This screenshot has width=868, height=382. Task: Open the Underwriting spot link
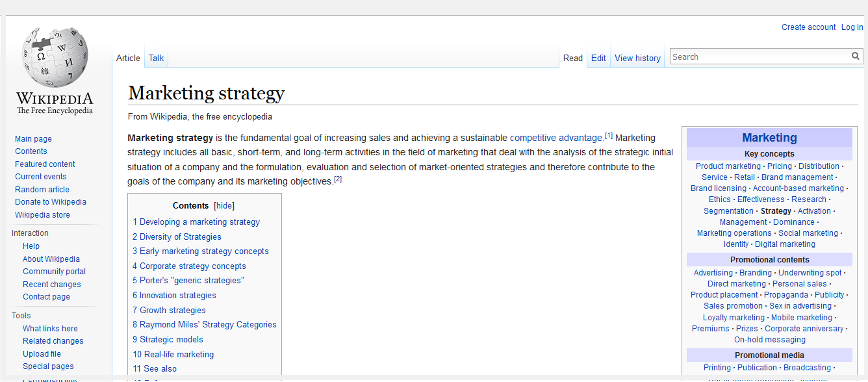pyautogui.click(x=810, y=273)
